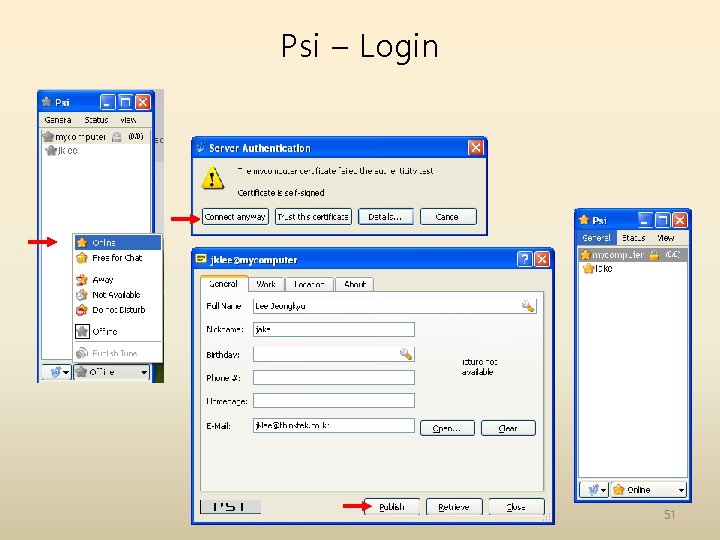The image size is (720, 540).
Task: Click edit icon in Birthday field
Action: click(x=406, y=354)
